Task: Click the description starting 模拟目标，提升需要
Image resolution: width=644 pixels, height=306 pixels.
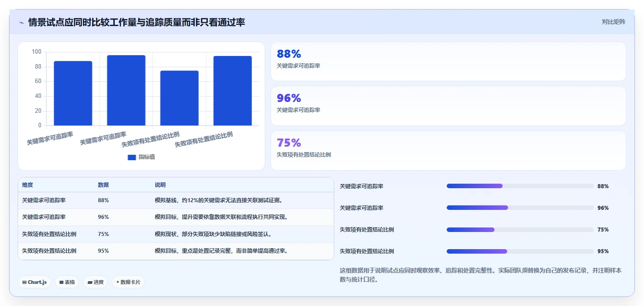Action: click(x=222, y=217)
